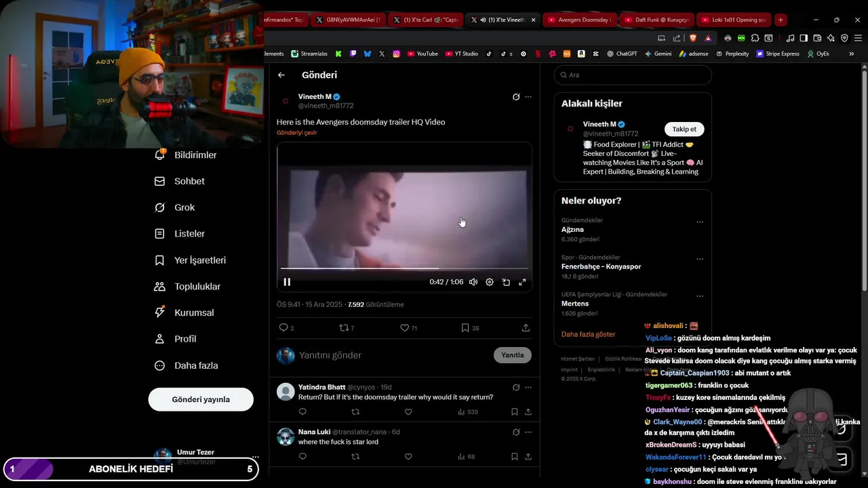Screen dimensions: 868x488
Task: Seek along the video progress bar
Action: (x=404, y=268)
